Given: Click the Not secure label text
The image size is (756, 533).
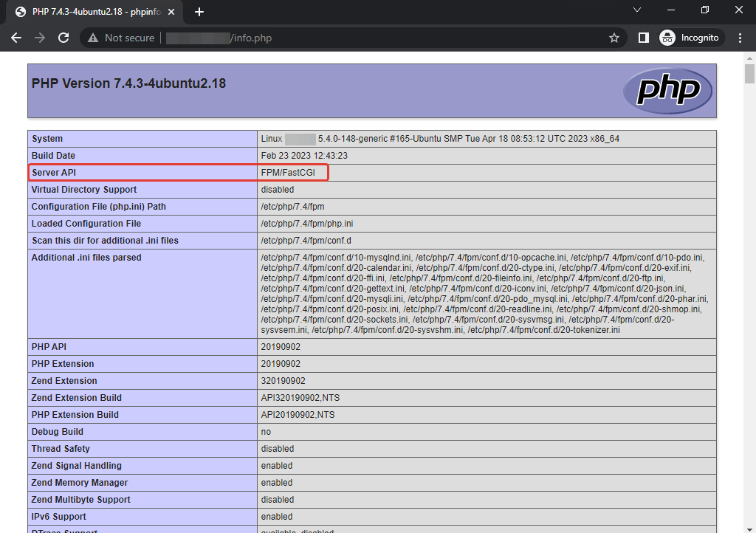Looking at the screenshot, I should 129,37.
